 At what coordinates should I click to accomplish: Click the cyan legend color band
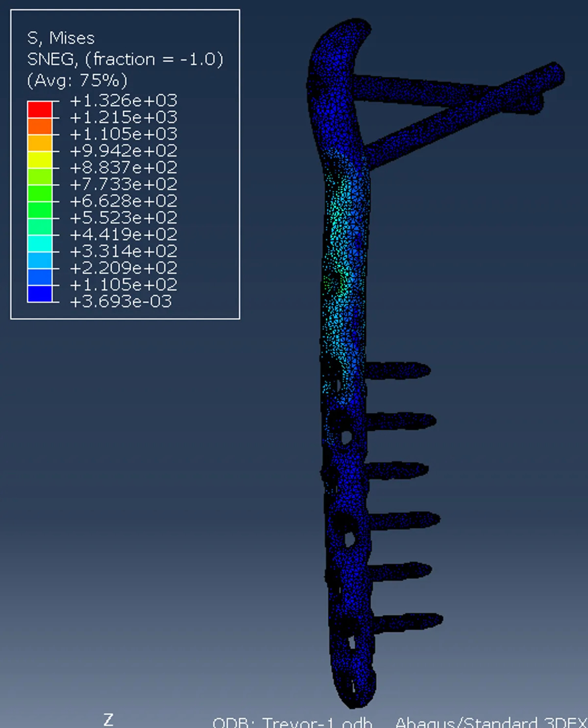point(40,244)
